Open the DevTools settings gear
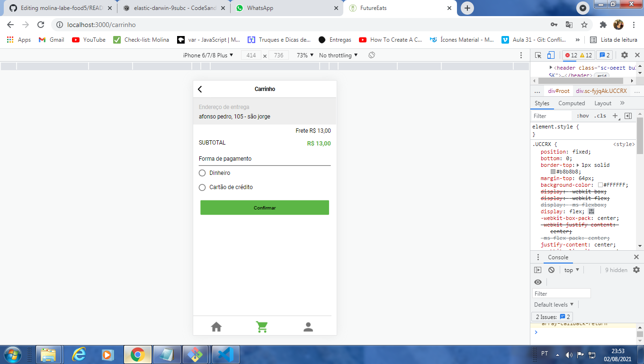Viewport: 644px width, 364px height. tap(624, 55)
